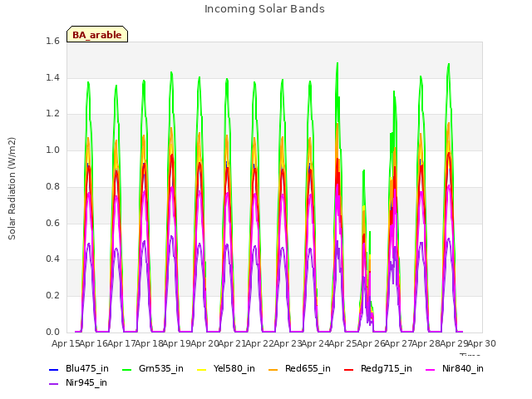Toggle the Grn535_in legend entry
The image size is (532, 399).
(x=153, y=368)
